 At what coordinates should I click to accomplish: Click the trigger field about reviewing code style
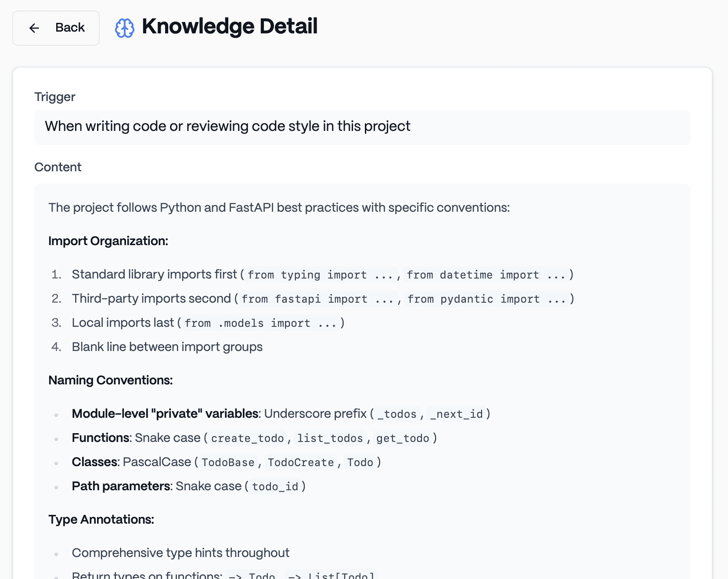point(362,127)
